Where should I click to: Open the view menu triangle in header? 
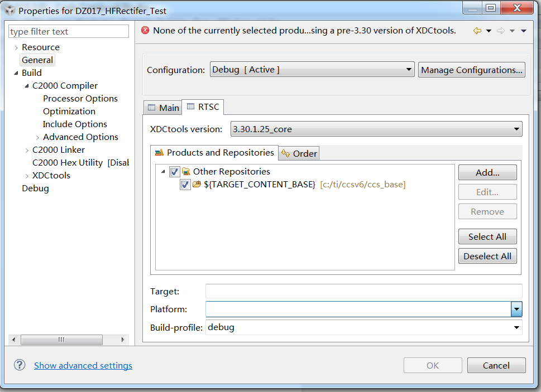point(523,31)
